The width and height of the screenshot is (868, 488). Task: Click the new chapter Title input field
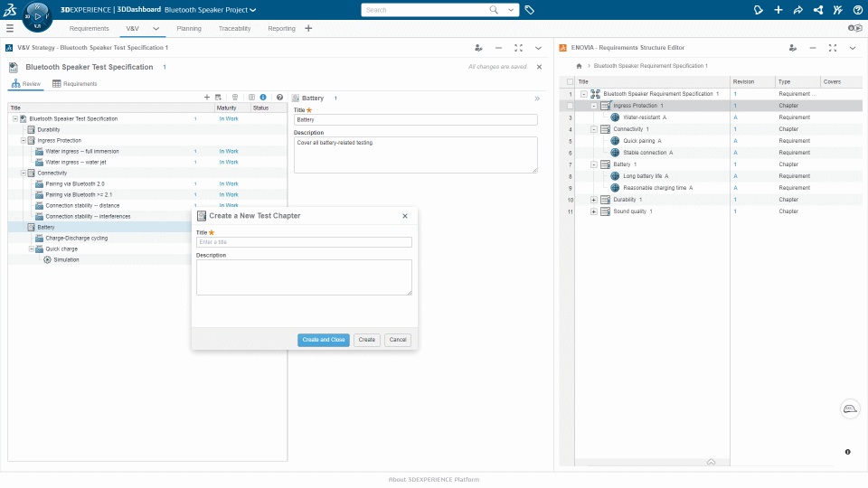[304, 242]
